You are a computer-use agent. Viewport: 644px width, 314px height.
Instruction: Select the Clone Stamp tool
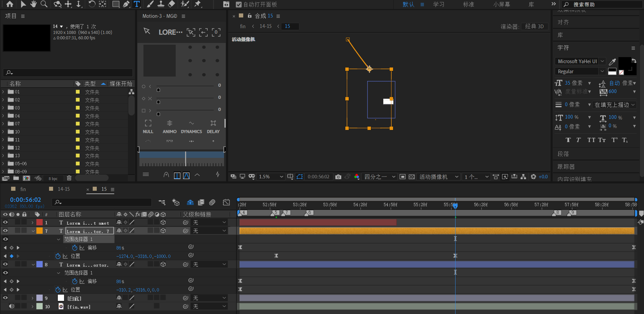coord(161,4)
